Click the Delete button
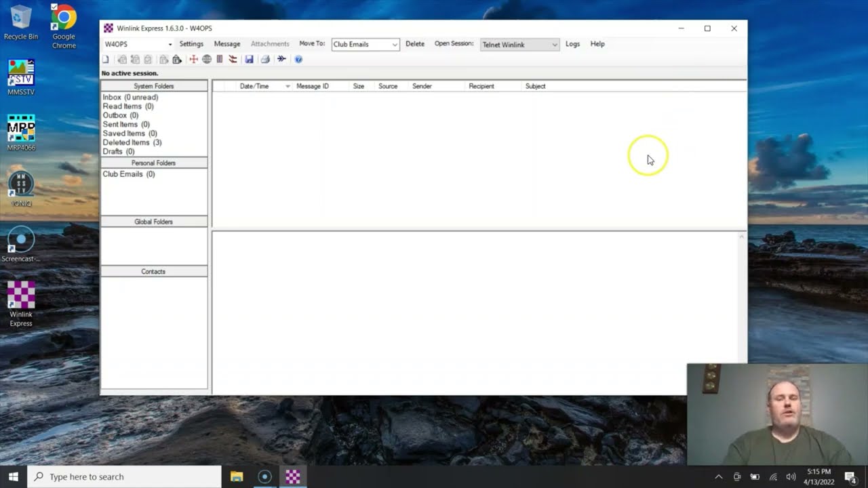This screenshot has width=868, height=488. pos(415,44)
